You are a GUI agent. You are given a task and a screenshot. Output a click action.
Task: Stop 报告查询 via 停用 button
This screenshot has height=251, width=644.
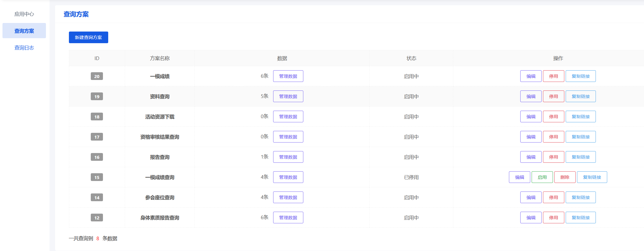[553, 157]
